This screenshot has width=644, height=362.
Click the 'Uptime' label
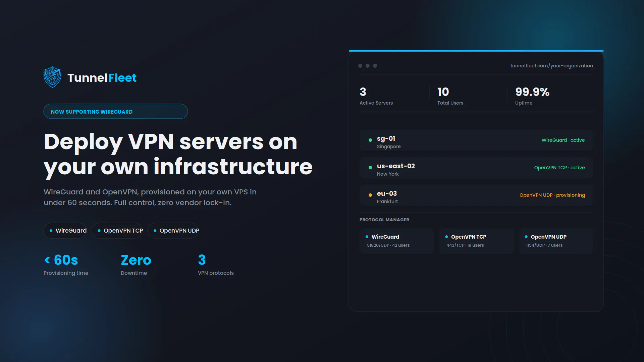tap(524, 103)
